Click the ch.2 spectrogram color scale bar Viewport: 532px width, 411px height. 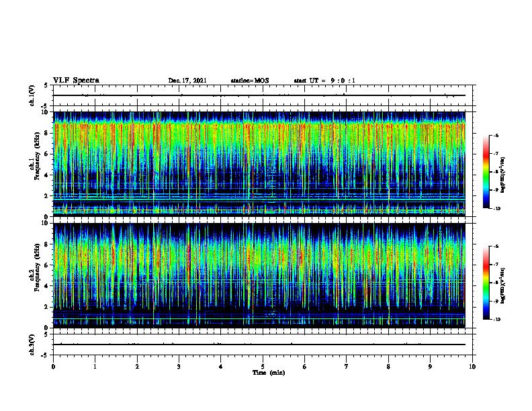(486, 283)
